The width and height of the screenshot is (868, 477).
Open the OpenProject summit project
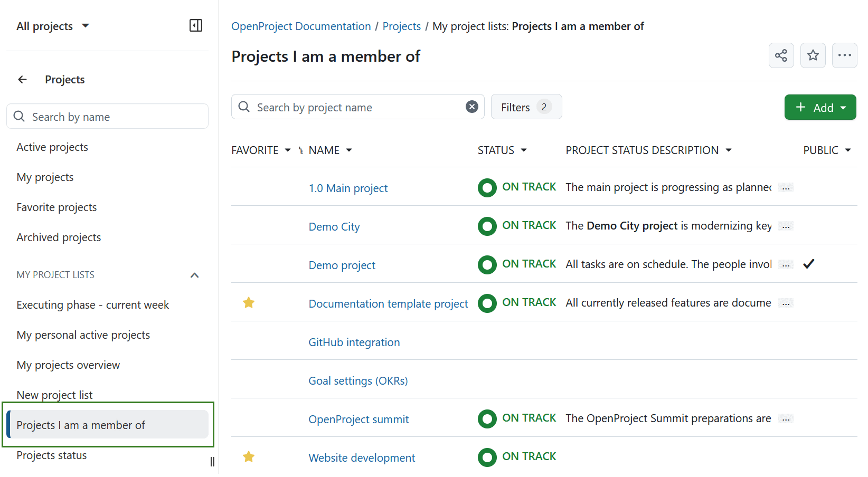(358, 419)
